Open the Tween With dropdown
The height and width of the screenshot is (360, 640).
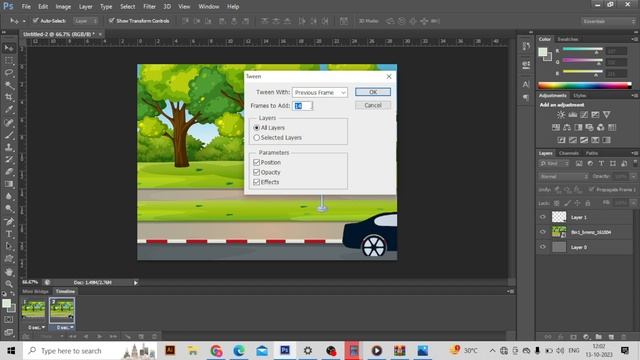[320, 93]
